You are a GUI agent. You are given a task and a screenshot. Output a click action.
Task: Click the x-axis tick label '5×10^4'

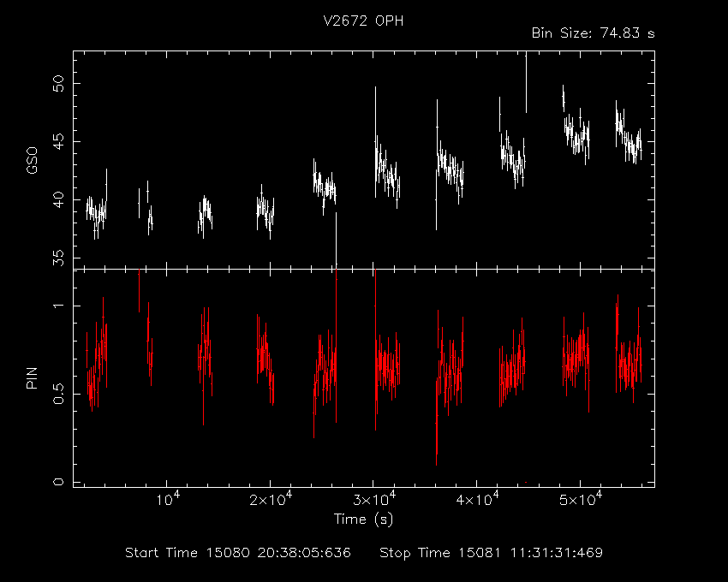click(581, 499)
